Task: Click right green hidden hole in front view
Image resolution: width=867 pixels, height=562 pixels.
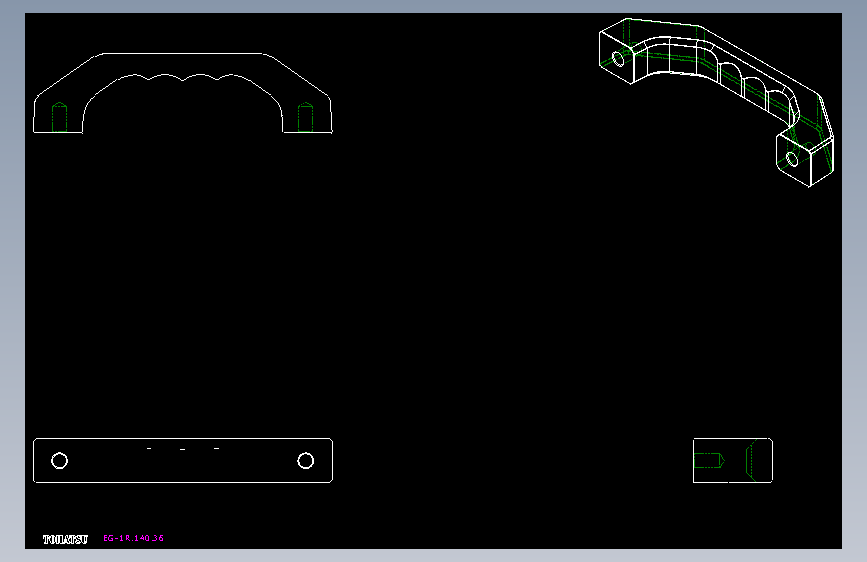Action: pyautogui.click(x=305, y=117)
